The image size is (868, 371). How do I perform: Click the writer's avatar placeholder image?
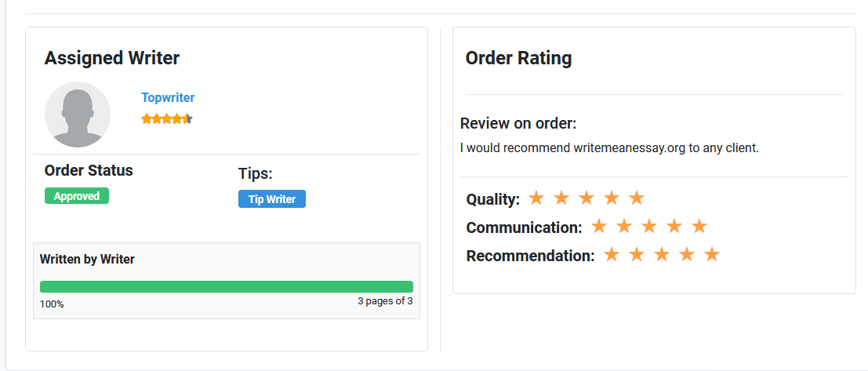(78, 115)
